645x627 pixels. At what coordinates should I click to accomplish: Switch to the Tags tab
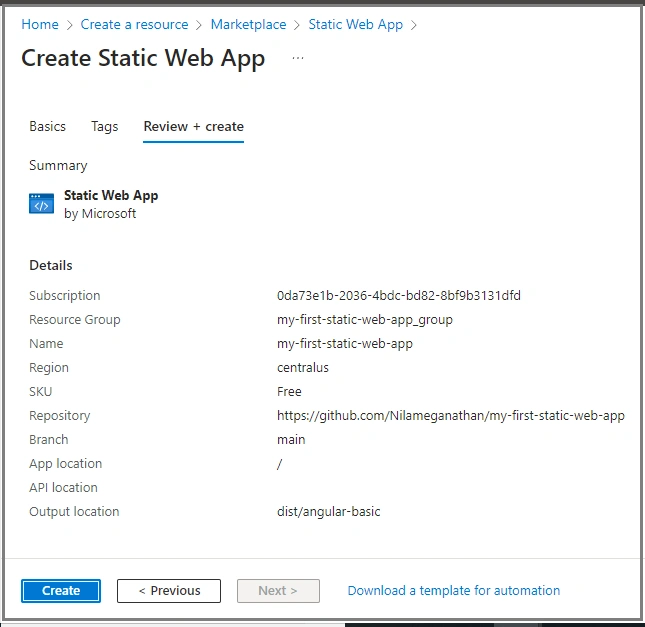coord(104,126)
